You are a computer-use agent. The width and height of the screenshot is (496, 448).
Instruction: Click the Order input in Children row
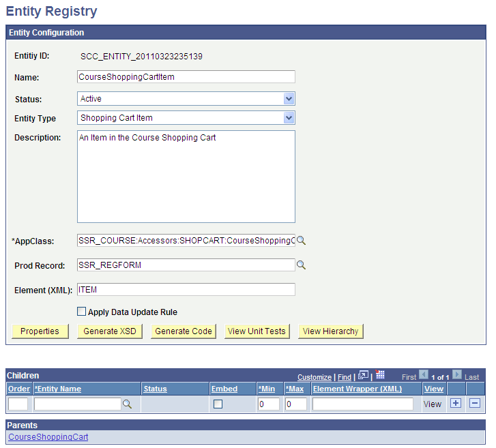(x=18, y=404)
